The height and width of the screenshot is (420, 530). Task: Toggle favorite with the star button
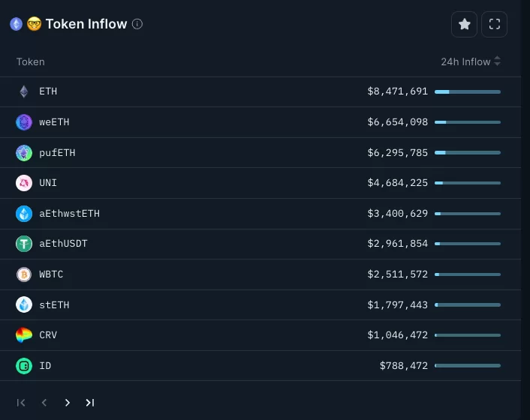click(x=464, y=24)
